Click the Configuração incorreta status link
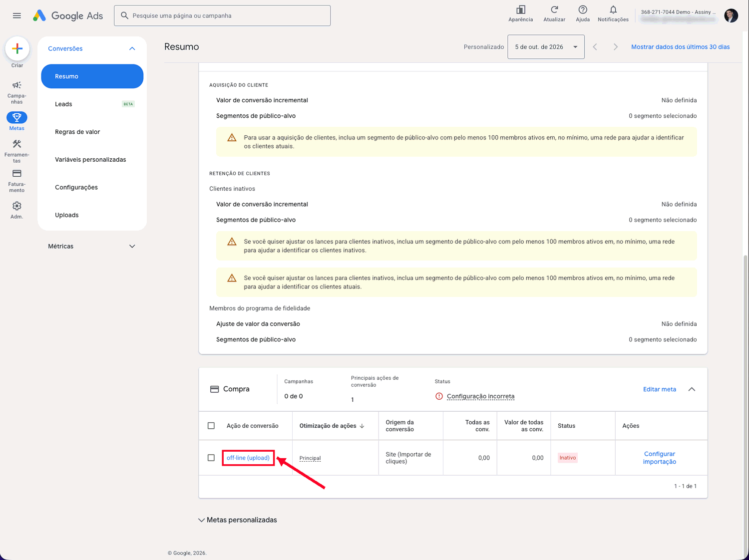The width and height of the screenshot is (749, 560). coord(480,396)
